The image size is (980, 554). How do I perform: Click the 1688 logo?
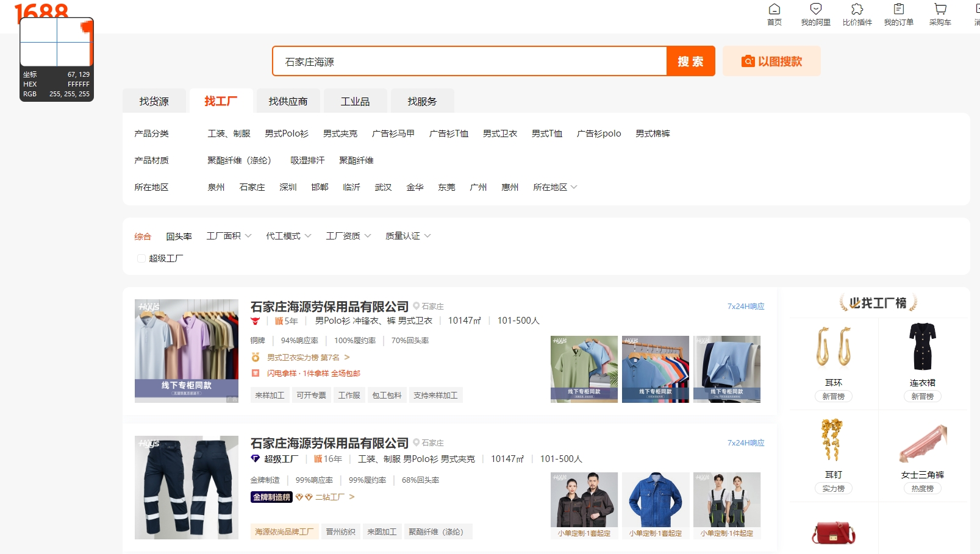coord(41,11)
